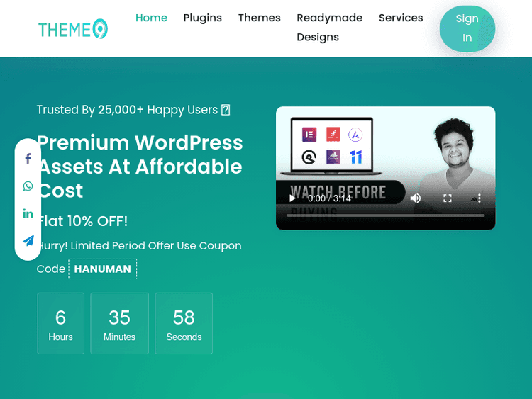Open the video's three-dot options menu
The width and height of the screenshot is (532, 399).
coord(480,198)
